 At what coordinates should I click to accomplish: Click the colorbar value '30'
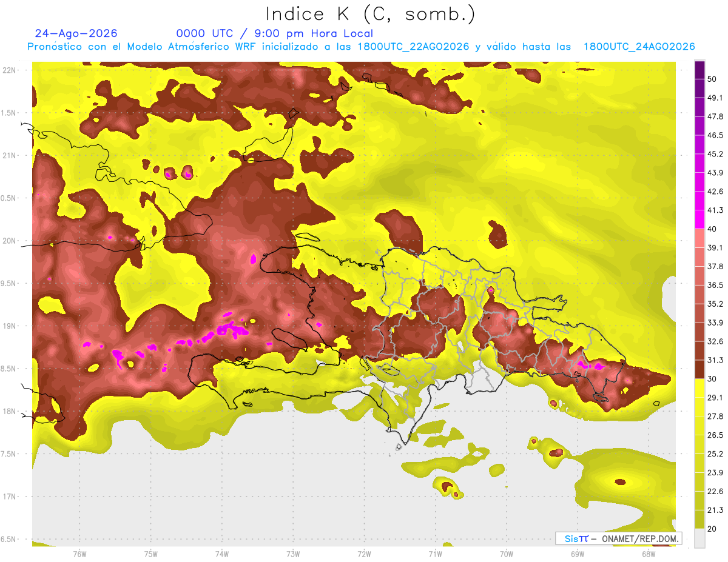pos(713,379)
